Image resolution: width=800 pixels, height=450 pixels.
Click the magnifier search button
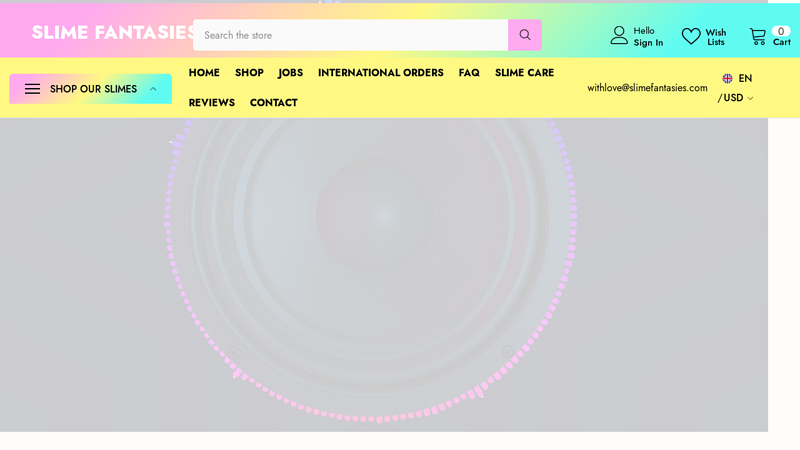coord(524,35)
